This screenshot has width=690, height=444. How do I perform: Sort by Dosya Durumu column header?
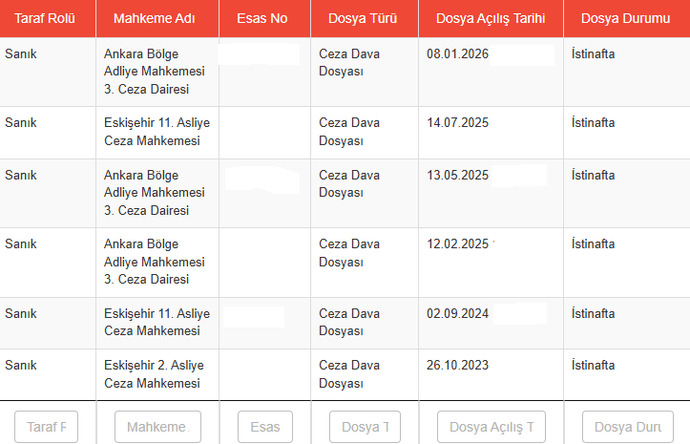[x=625, y=18]
